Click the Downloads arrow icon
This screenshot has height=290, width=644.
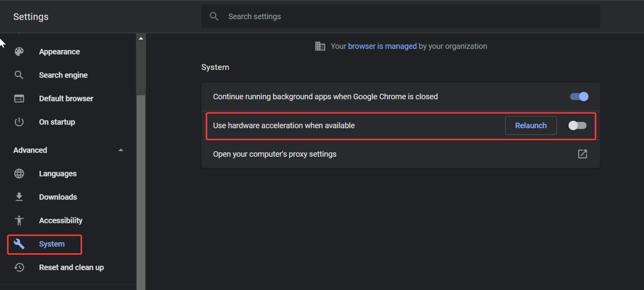[x=19, y=197]
